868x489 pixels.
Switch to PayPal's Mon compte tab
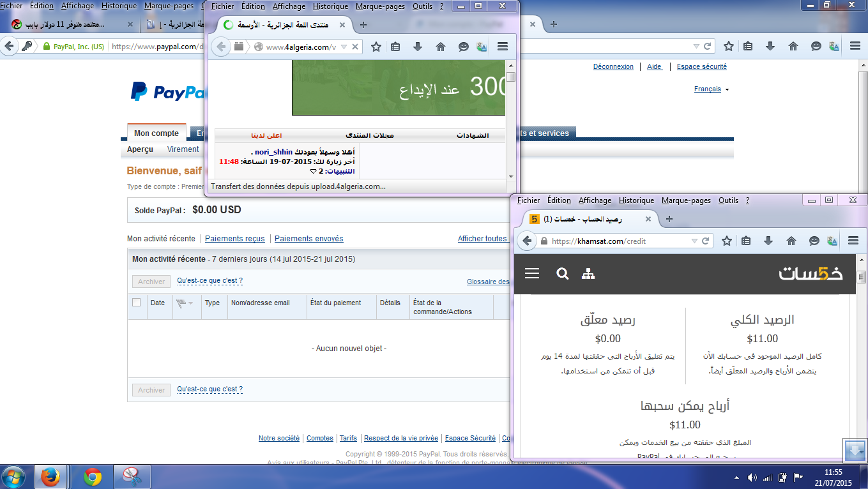point(156,133)
